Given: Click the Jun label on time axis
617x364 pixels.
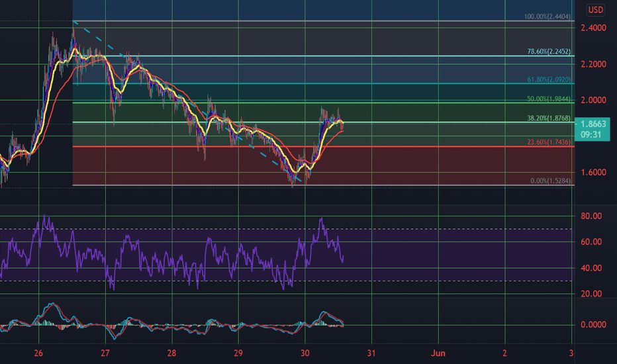Looking at the screenshot, I should [438, 353].
